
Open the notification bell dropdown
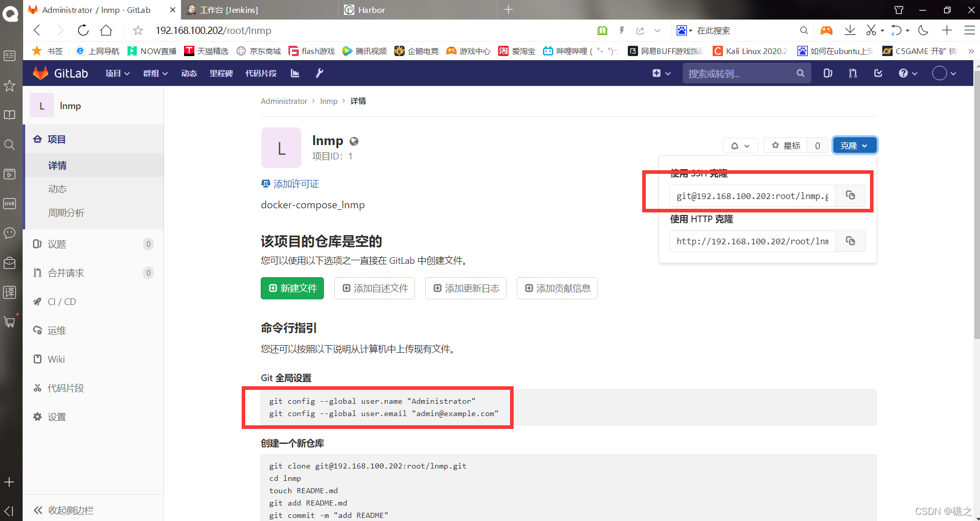pos(740,146)
